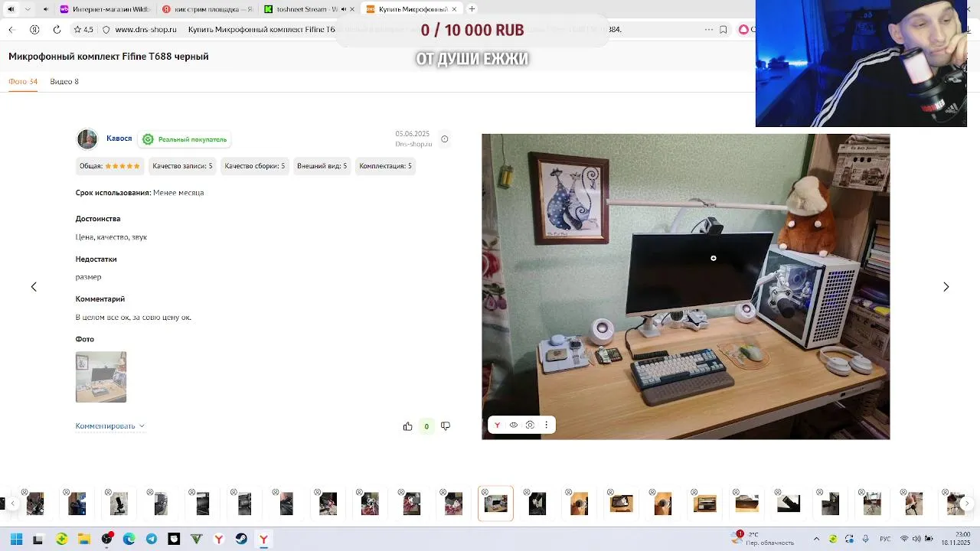Search the image with the Yandex Y overlay icon
The width and height of the screenshot is (980, 551).
tap(498, 425)
